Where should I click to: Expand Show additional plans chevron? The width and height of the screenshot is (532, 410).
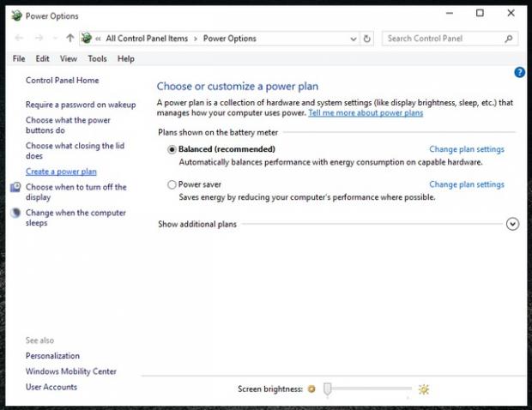pyautogui.click(x=512, y=224)
